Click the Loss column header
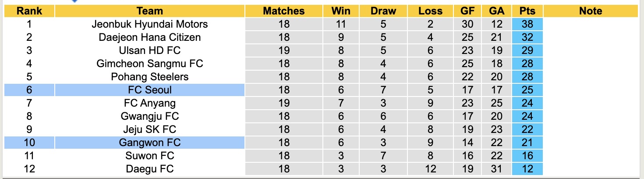 pos(430,11)
